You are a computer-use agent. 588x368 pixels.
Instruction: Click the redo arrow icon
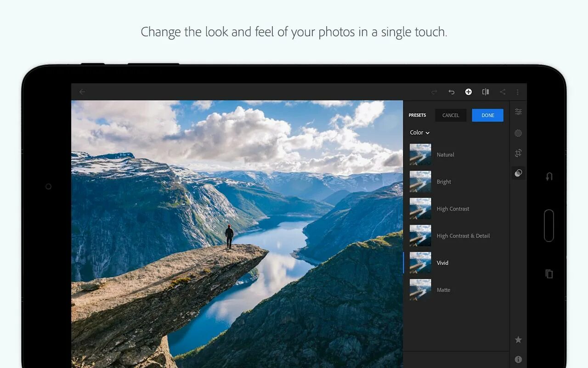[434, 92]
